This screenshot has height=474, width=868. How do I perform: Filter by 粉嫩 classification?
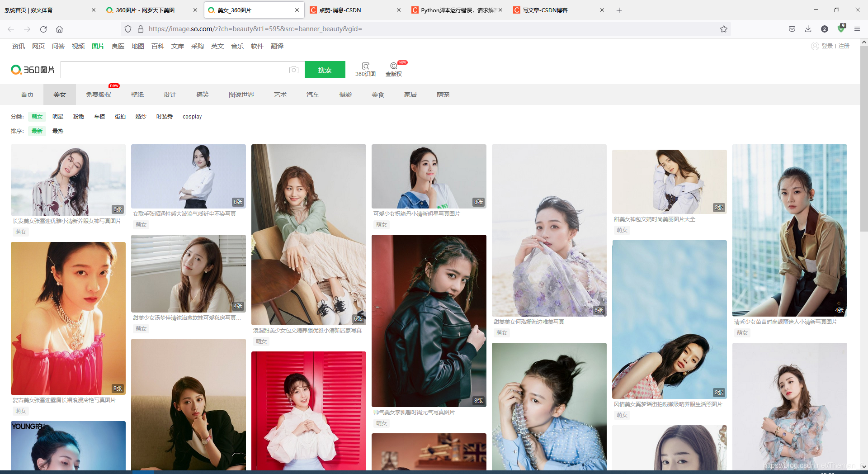(79, 117)
